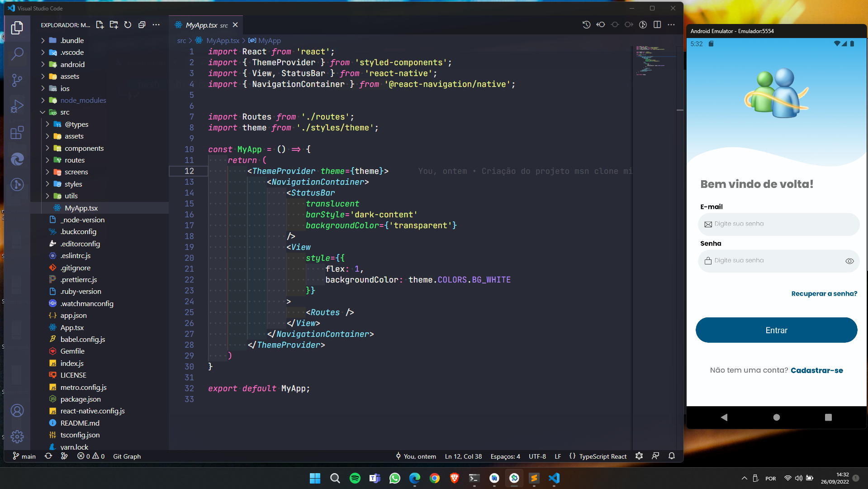Open the Timeline history icon above the editor
Image resolution: width=868 pixels, height=489 pixels.
[586, 25]
